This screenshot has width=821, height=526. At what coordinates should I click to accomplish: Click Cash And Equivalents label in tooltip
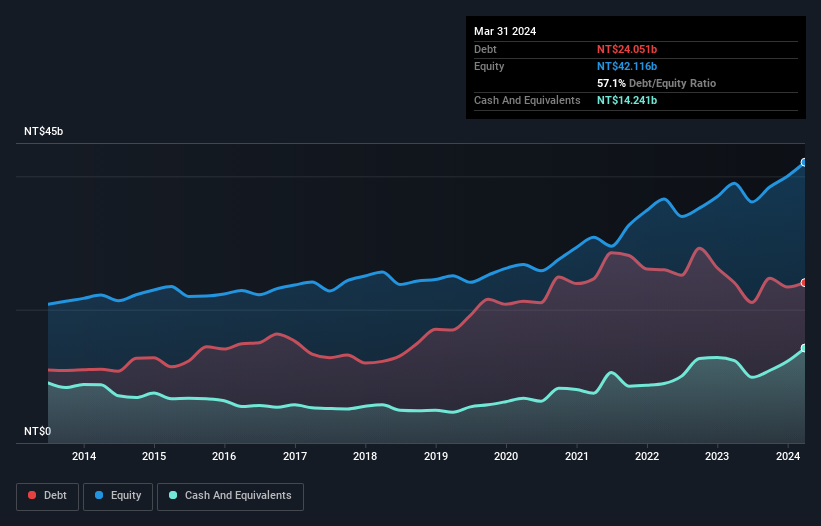[x=527, y=100]
